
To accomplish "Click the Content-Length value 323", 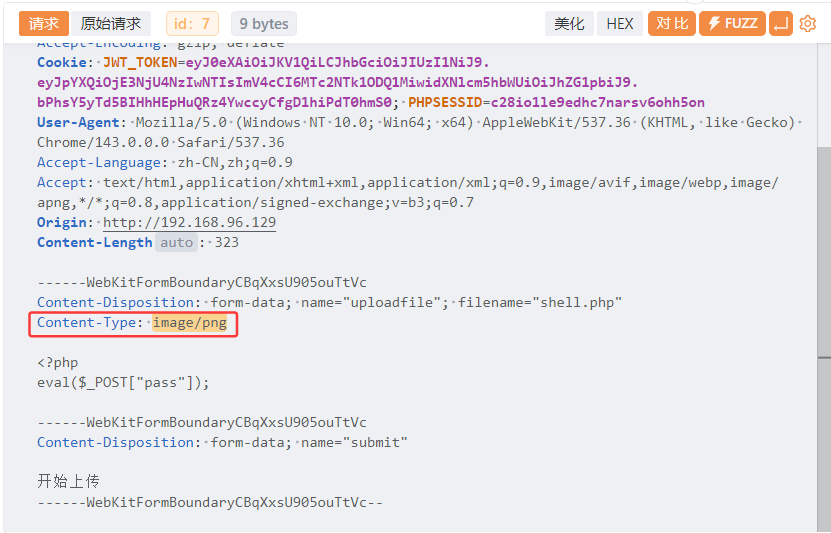I will click(x=227, y=242).
